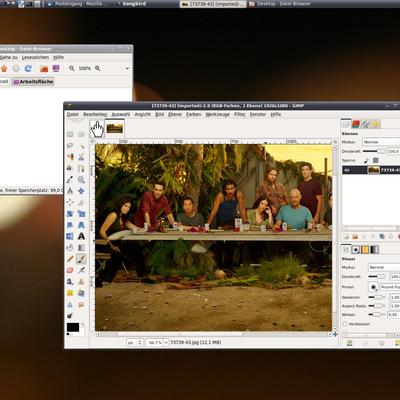
Task: Toggle lock pixels next to Sperre
Action: click(x=366, y=160)
